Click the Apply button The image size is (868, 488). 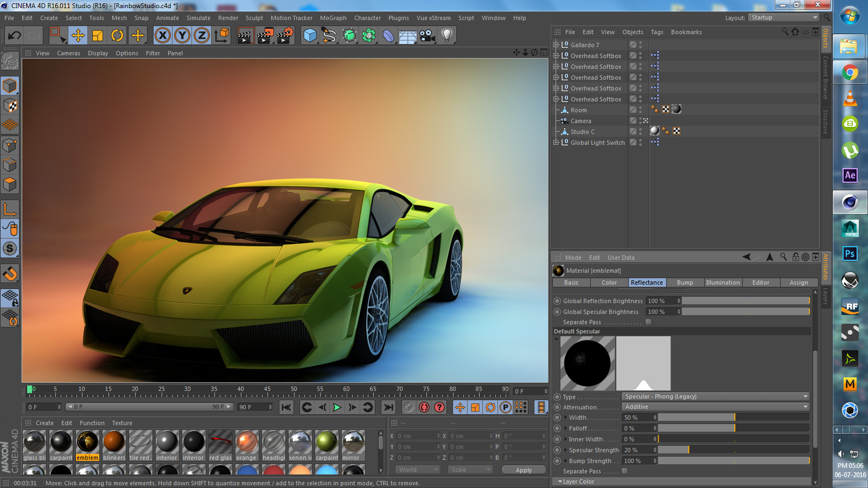click(522, 470)
